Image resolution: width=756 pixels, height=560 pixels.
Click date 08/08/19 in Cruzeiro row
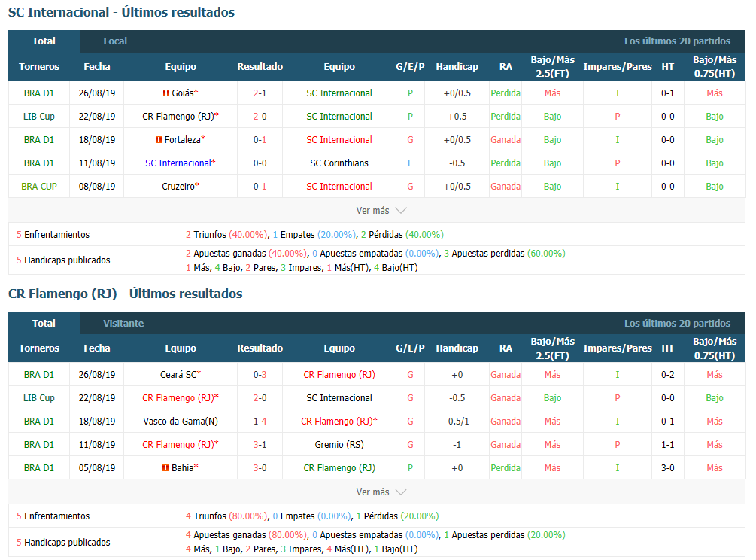pyautogui.click(x=97, y=187)
